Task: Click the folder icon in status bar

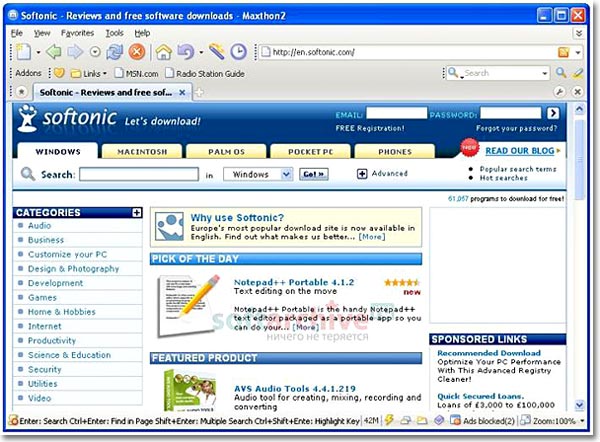Action: pos(422,421)
